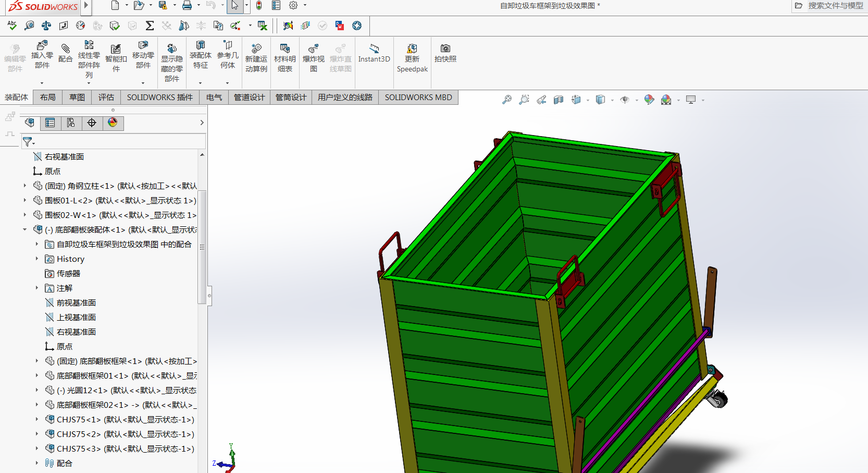868x473 pixels.
Task: Switch to the 评估 (Evaluate) tab
Action: [106, 98]
